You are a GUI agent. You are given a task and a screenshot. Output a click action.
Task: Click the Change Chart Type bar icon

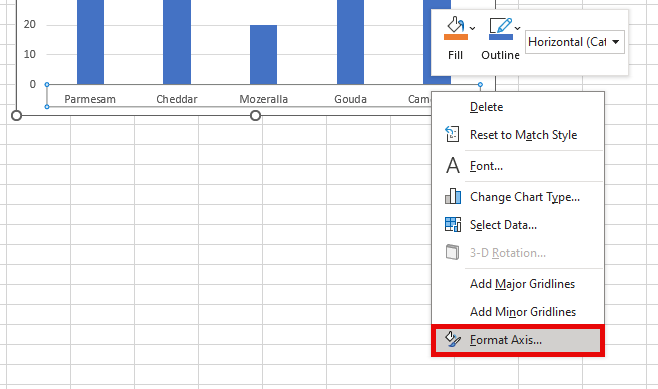[452, 196]
